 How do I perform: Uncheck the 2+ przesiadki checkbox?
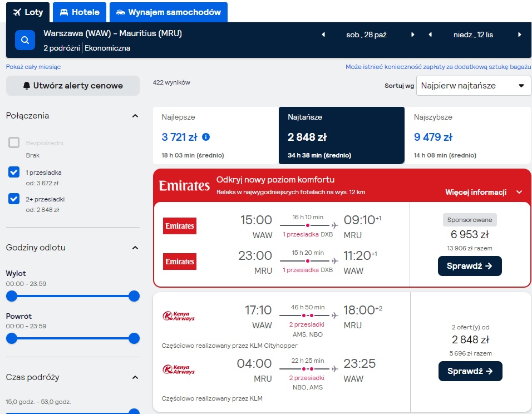[14, 199]
